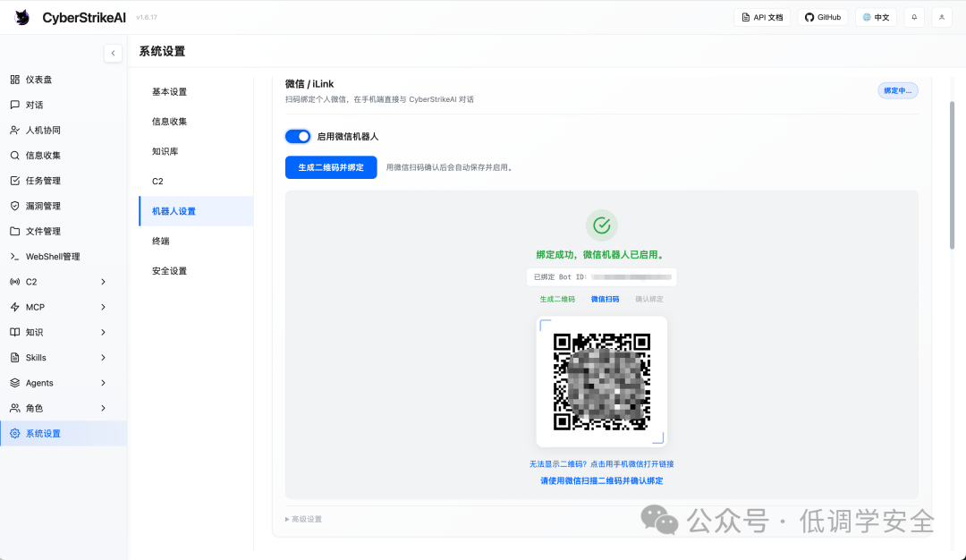This screenshot has height=560, width=966.
Task: Click the 微信扫码 step label
Action: 605,300
